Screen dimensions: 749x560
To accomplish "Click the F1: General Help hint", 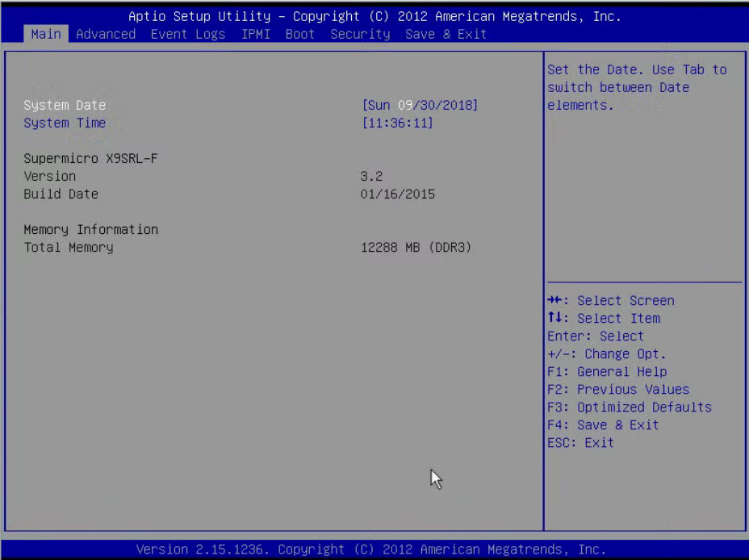I will point(607,371).
